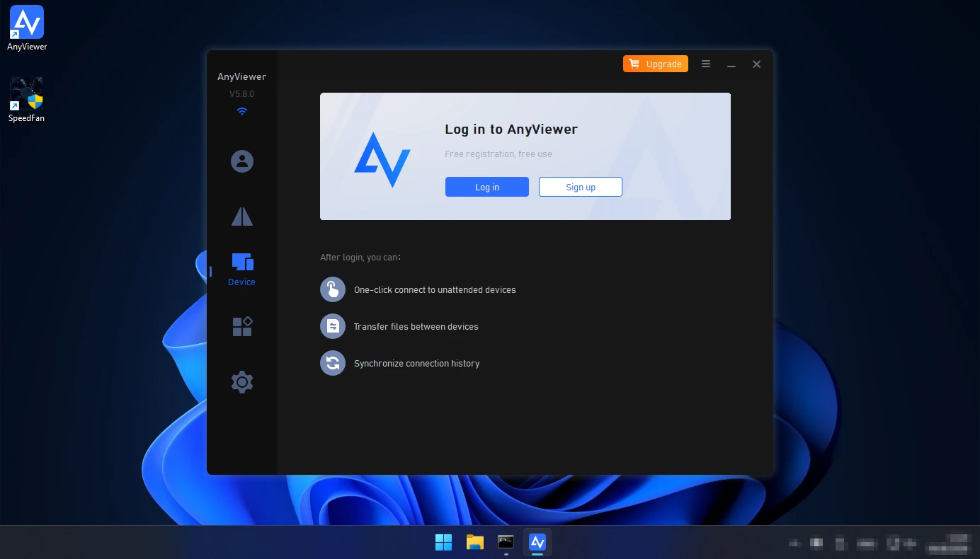Click the Log in button
This screenshot has width=980, height=559.
[x=487, y=187]
